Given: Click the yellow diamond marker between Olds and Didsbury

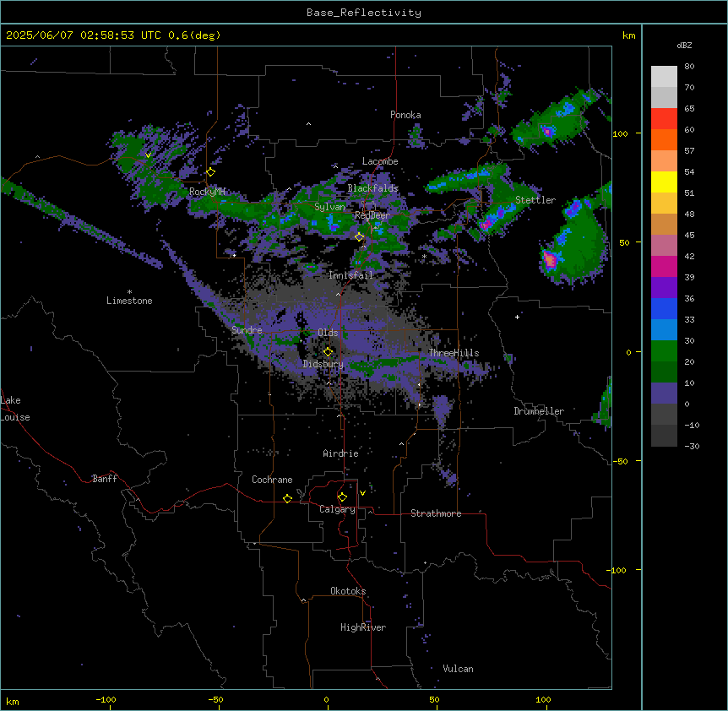Looking at the screenshot, I should (x=328, y=352).
